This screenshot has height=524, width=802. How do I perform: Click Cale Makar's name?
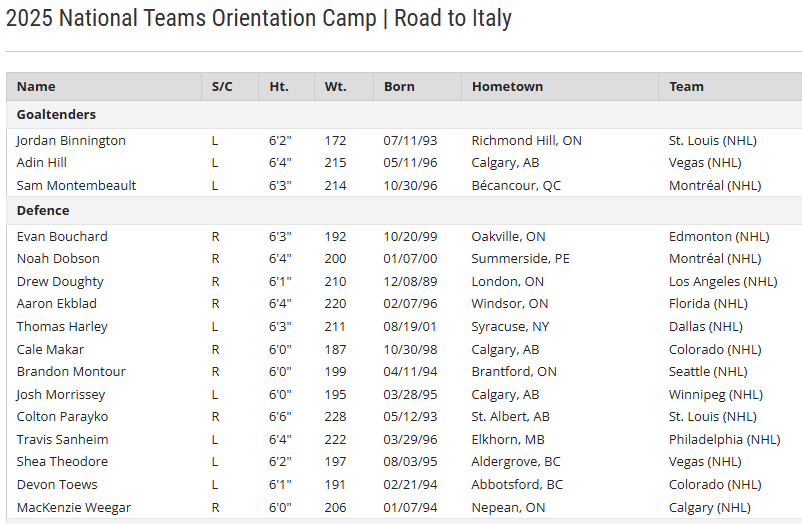tap(50, 350)
